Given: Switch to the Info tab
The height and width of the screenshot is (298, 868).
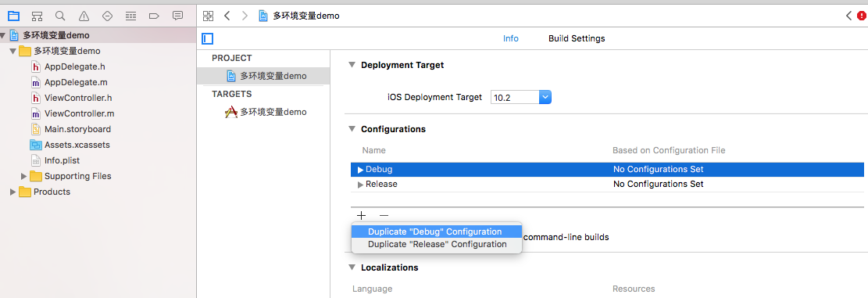Looking at the screenshot, I should click(x=510, y=39).
